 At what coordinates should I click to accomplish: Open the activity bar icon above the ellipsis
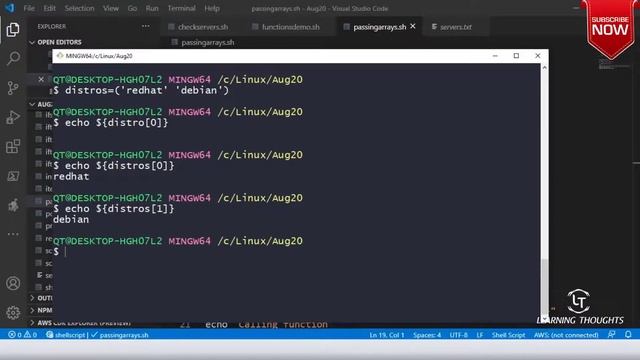click(x=13, y=205)
